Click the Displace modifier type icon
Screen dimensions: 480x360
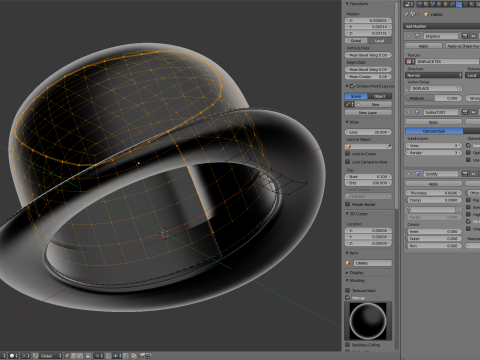(417, 36)
